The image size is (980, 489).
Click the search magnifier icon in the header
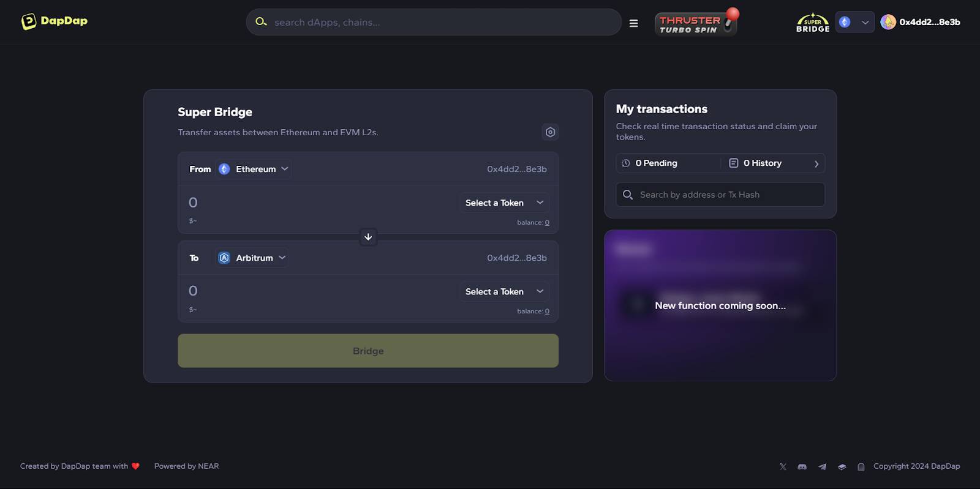click(261, 22)
